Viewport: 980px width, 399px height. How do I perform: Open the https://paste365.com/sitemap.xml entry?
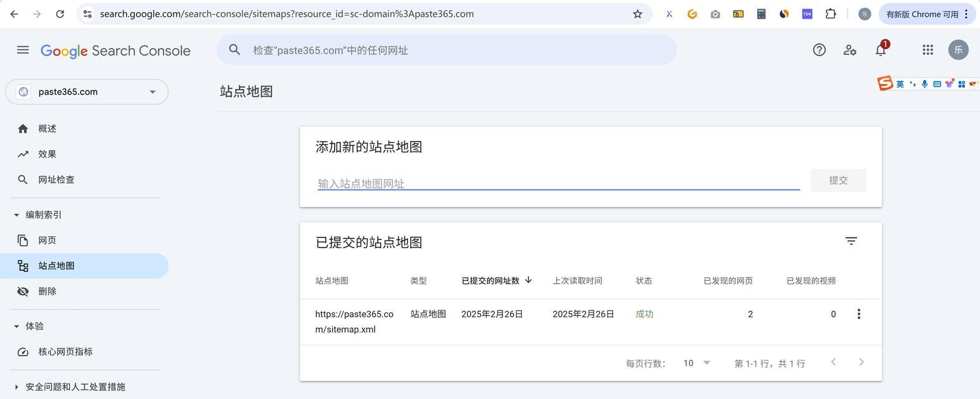coord(355,322)
